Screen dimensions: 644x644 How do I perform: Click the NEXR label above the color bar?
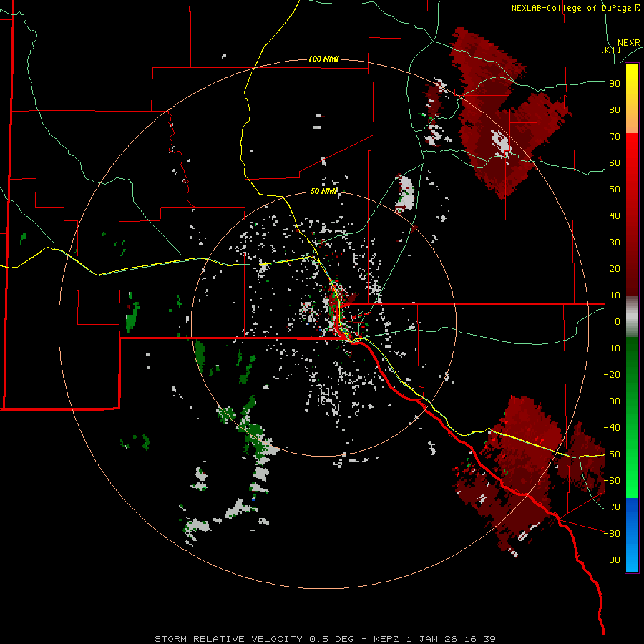point(628,43)
